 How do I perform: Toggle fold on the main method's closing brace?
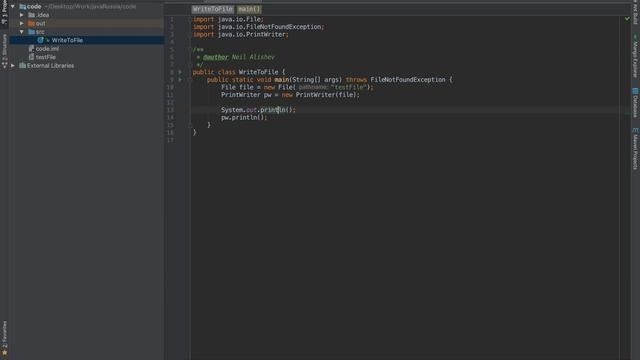pos(190,125)
